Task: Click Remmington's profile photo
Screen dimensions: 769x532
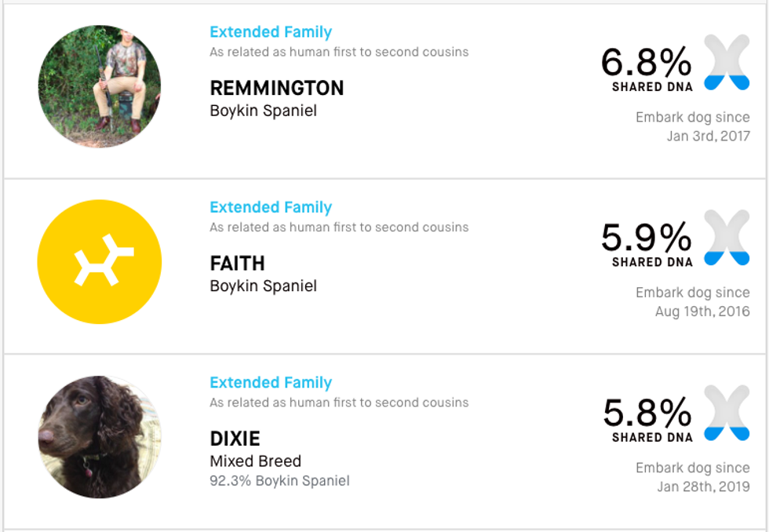Action: click(100, 86)
